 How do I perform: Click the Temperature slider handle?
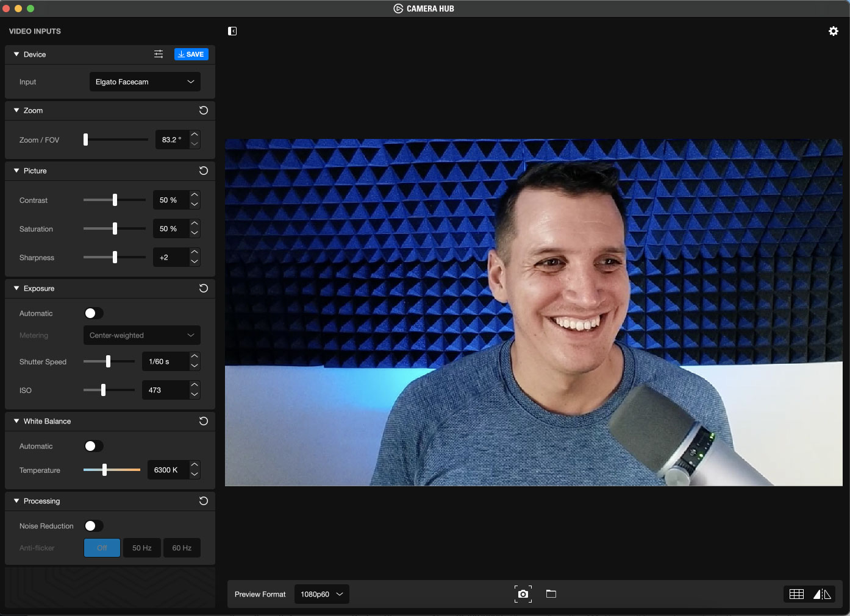point(105,470)
